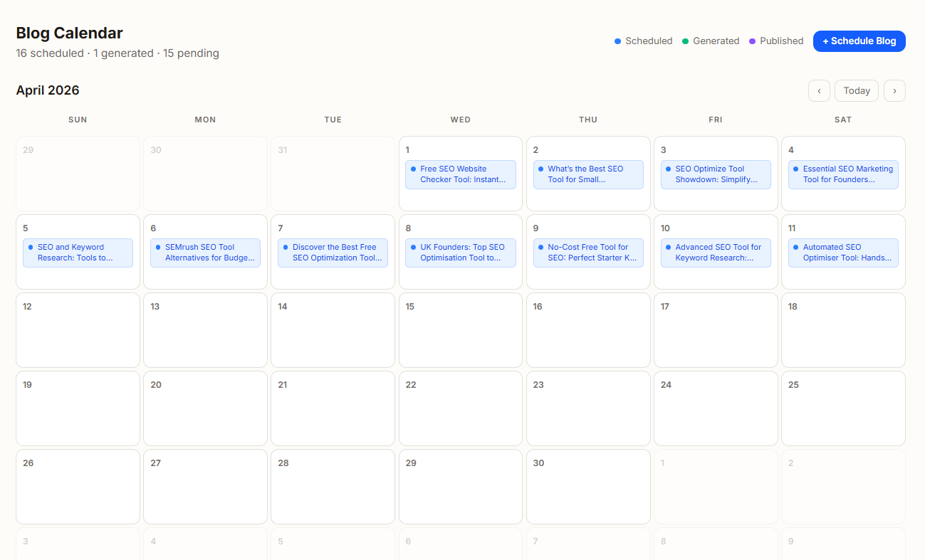
Task: Open the 'UK Founders: Top SEO Optimisation' entry
Action: (x=461, y=252)
